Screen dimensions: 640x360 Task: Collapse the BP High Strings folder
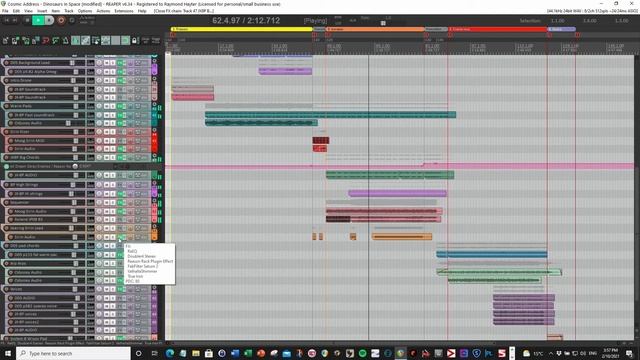tap(154, 183)
